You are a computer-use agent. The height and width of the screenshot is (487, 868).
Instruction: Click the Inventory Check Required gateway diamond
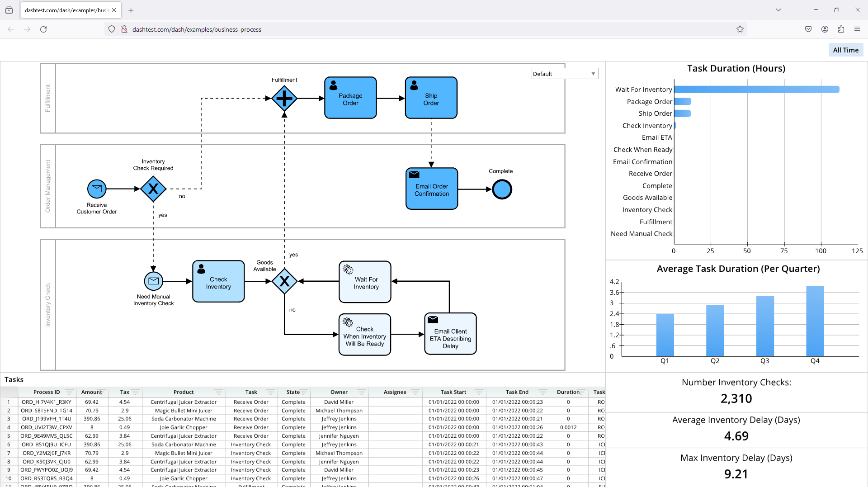click(x=153, y=189)
